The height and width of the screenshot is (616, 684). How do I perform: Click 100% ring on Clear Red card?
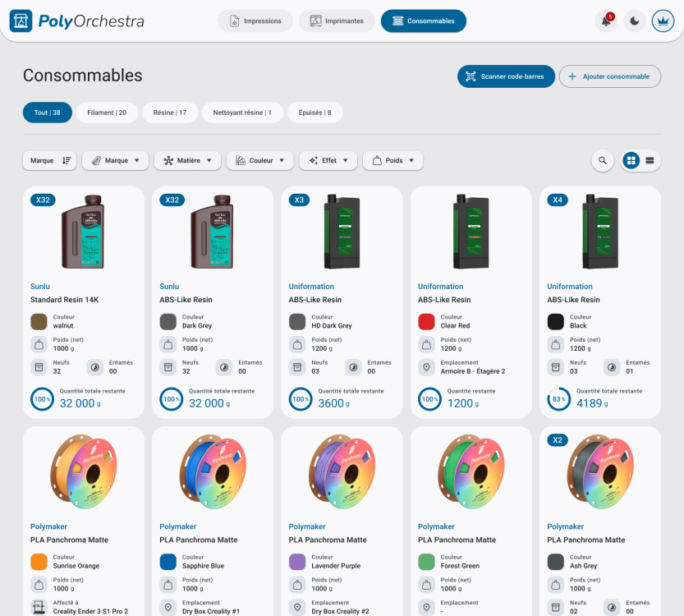pyautogui.click(x=429, y=399)
